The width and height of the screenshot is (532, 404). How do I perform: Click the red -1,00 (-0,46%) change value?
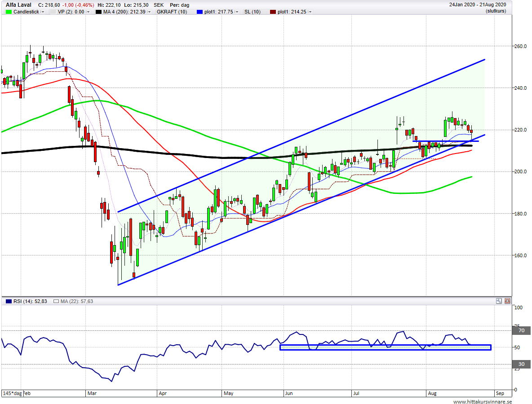(78, 5)
